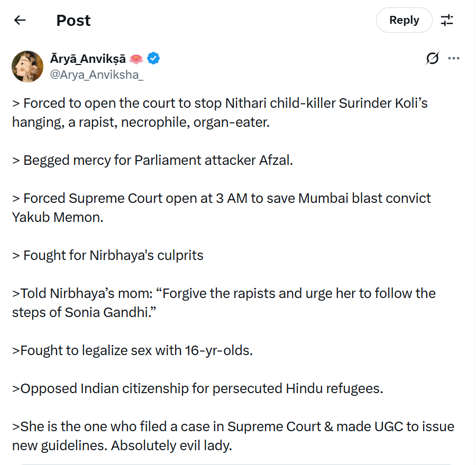476x465 pixels.
Task: Click the line about persecuted Hindu refugees
Action: pos(197,388)
